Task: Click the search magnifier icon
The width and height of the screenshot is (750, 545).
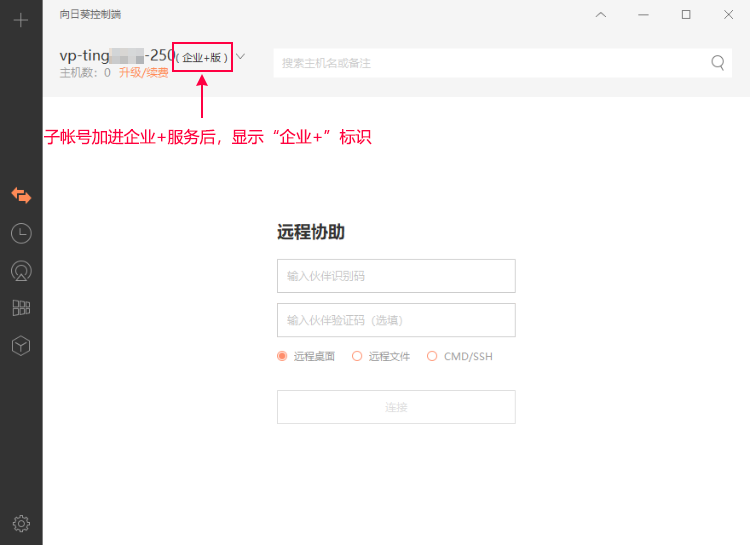Action: pos(718,62)
